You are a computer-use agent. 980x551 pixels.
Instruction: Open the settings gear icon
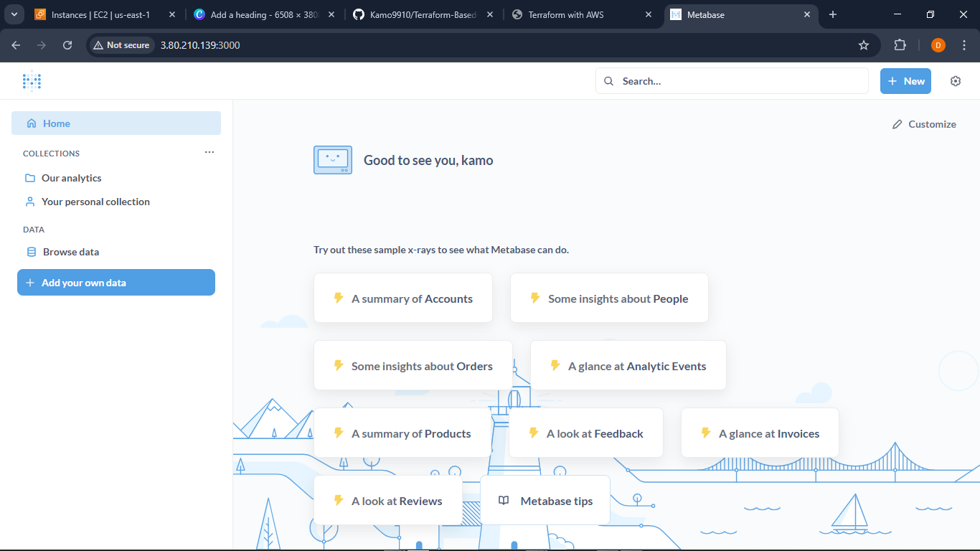955,81
